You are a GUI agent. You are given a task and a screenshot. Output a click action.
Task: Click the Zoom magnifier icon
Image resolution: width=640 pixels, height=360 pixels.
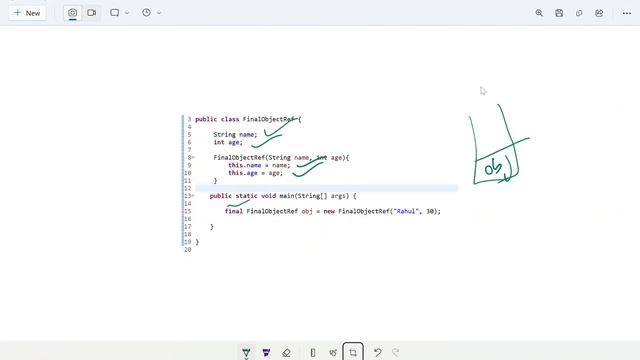(x=539, y=13)
